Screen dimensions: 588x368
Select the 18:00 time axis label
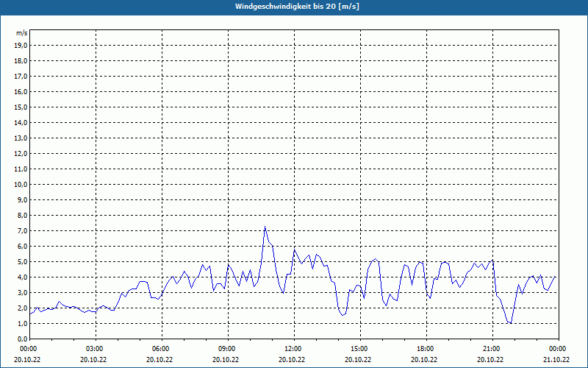tap(425, 348)
